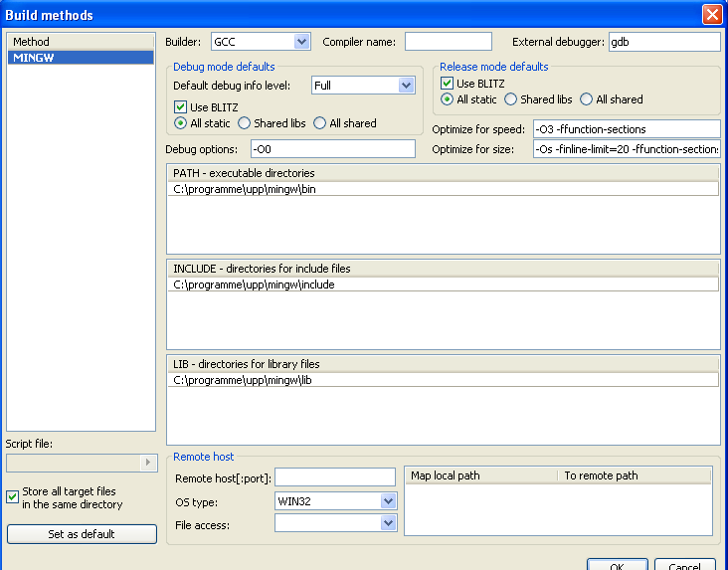
Task: Select Shared libs in Debug mode defaults
Action: [245, 123]
